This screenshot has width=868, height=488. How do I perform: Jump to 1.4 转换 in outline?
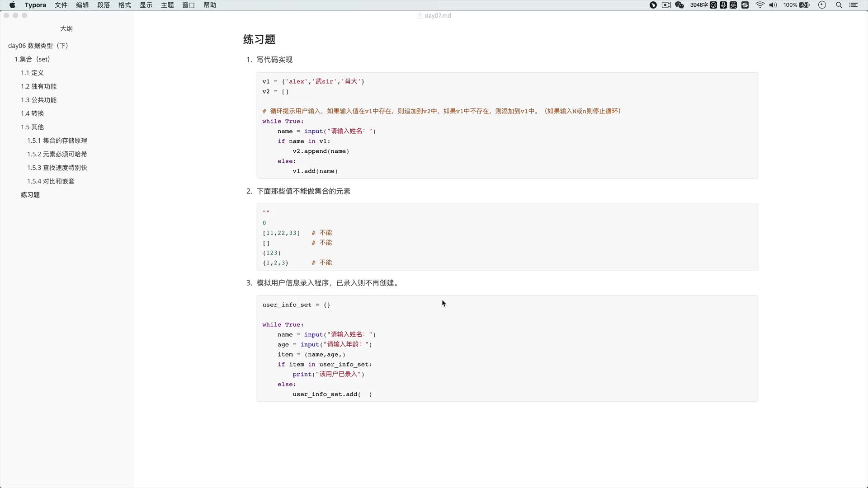pos(32,113)
